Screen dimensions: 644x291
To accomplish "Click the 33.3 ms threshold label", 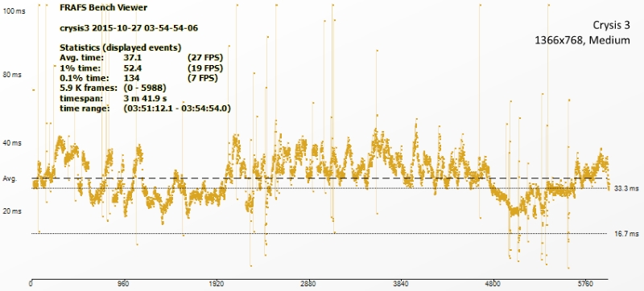I will pyautogui.click(x=627, y=189).
